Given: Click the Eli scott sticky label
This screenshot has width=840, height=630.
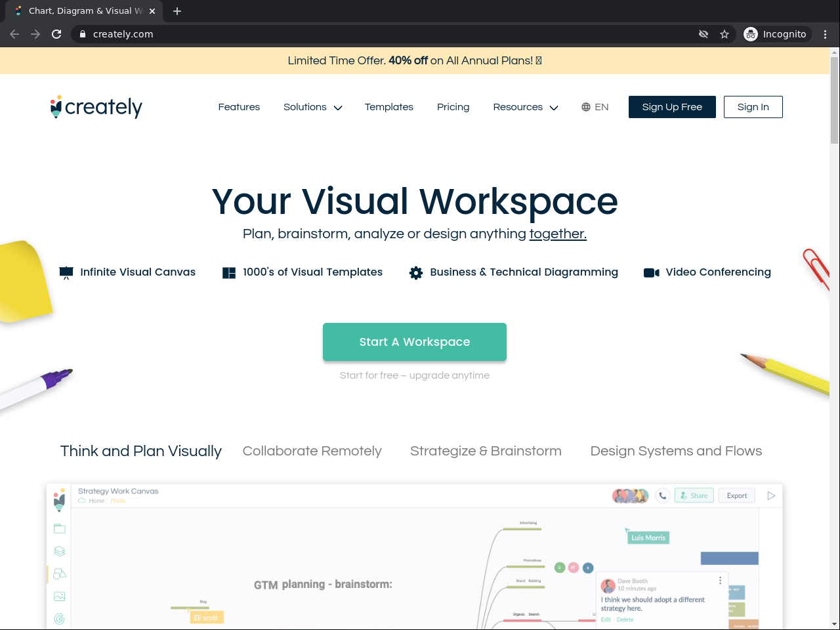Looking at the screenshot, I should tap(206, 618).
